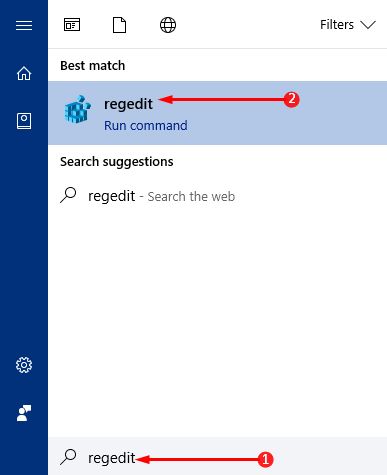Filter results by Documents icon
Screen dimensions: 387x475
click(119, 25)
